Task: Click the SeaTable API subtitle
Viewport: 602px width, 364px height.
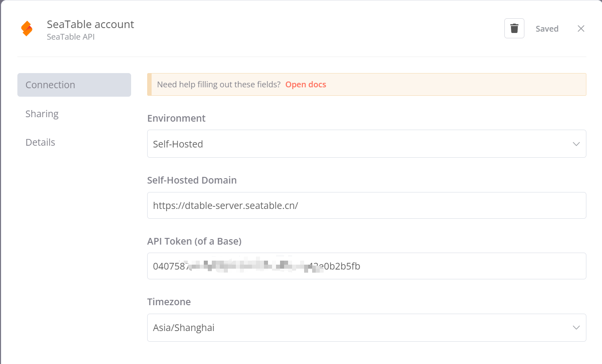Action: [x=70, y=37]
